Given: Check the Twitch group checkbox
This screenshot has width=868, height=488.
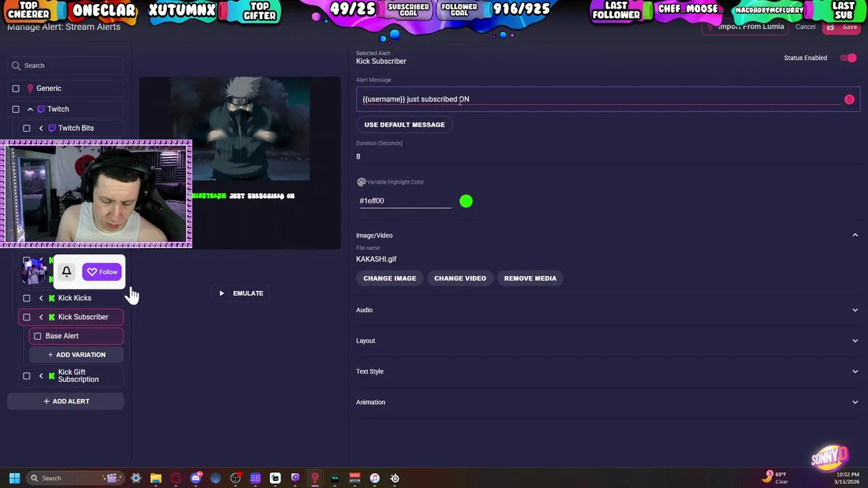Looking at the screenshot, I should pos(16,109).
